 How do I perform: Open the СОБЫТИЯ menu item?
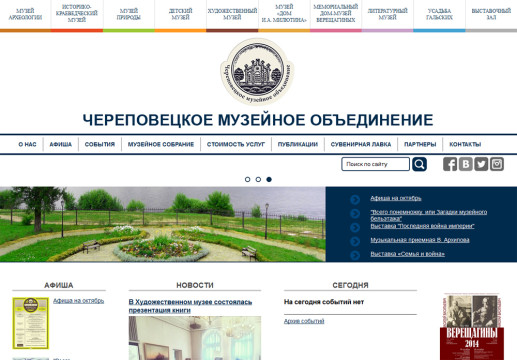click(100, 144)
